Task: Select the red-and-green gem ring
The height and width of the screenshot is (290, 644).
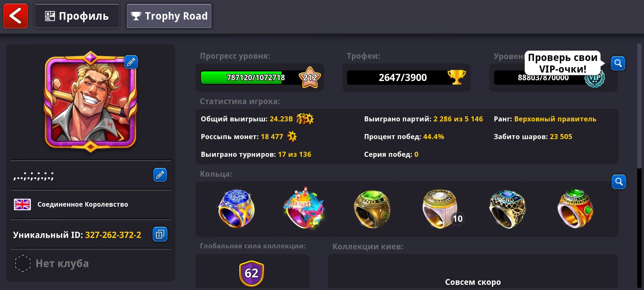Action: [575, 209]
